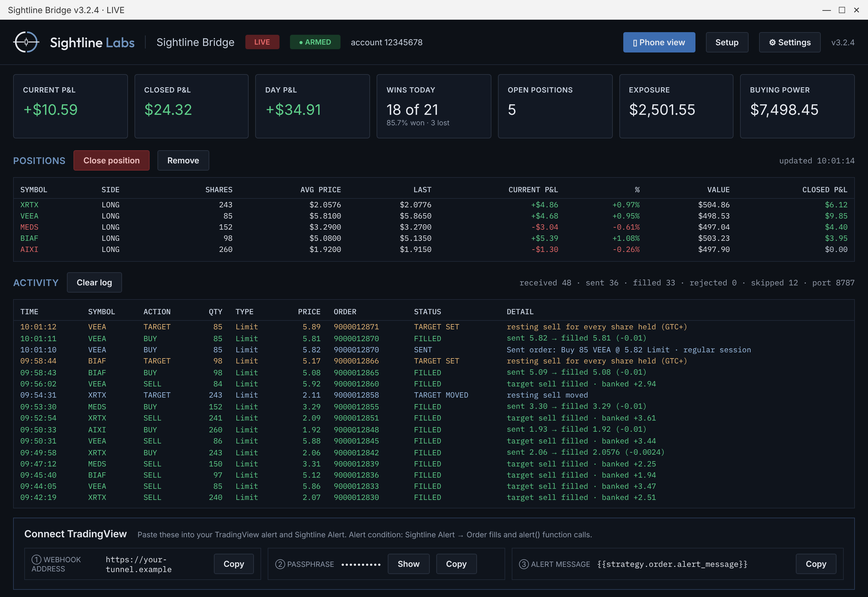Click the SYMBOL header in Positions table
The image size is (868, 597).
(34, 190)
